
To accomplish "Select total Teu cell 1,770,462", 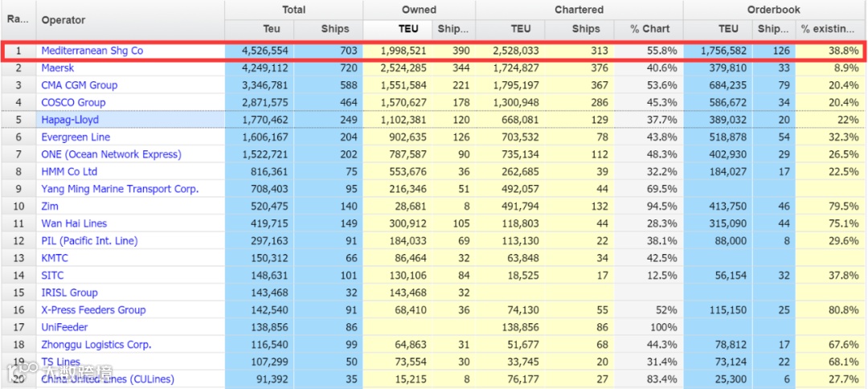I will tap(259, 120).
